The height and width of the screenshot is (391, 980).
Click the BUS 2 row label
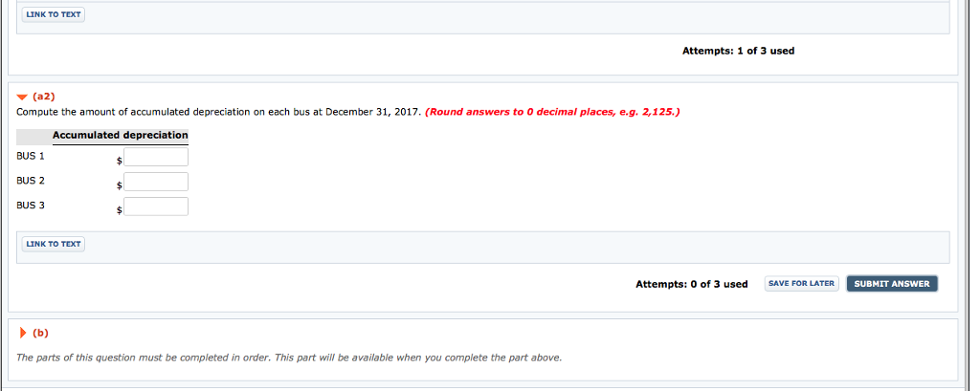31,180
